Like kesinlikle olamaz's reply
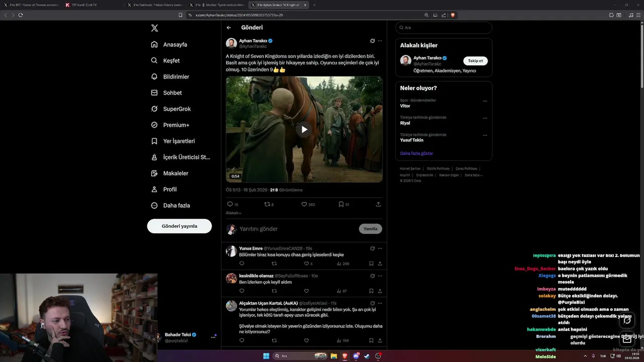This screenshot has height=362, width=644. click(x=306, y=291)
